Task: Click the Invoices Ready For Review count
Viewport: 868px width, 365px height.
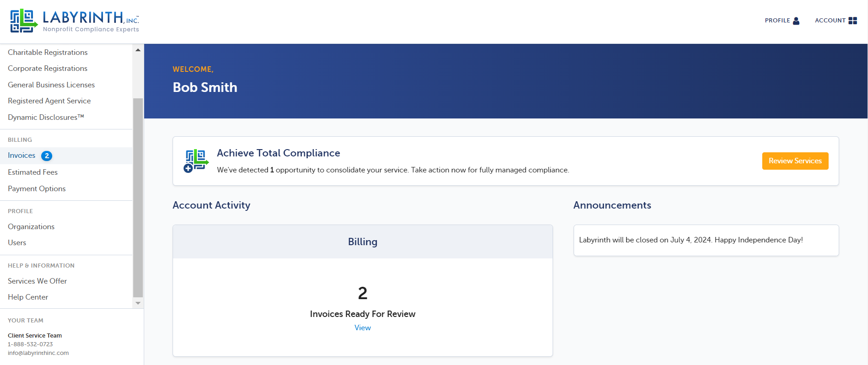Action: (x=363, y=293)
